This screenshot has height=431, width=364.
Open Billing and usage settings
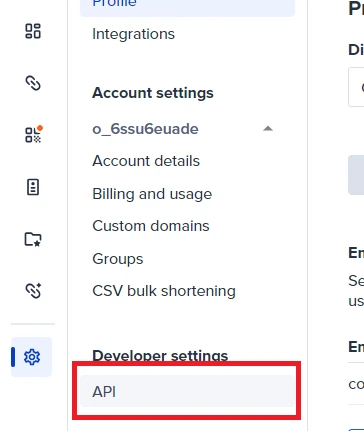click(152, 194)
